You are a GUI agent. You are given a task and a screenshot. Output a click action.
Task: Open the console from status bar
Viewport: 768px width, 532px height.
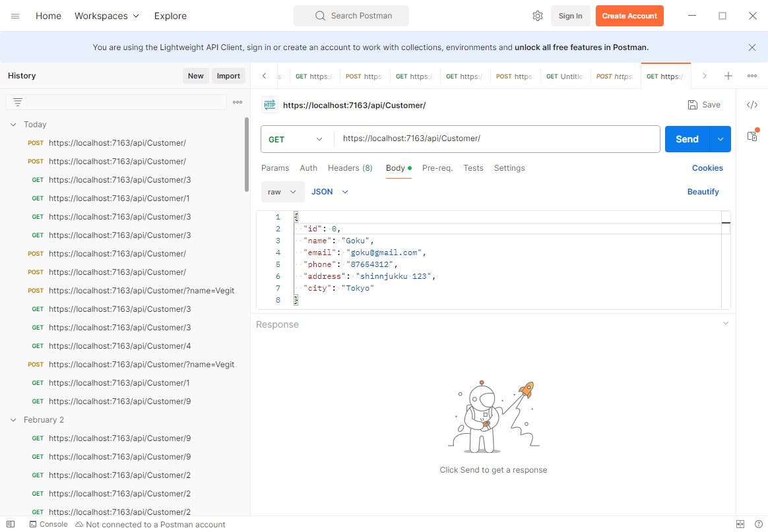click(48, 524)
